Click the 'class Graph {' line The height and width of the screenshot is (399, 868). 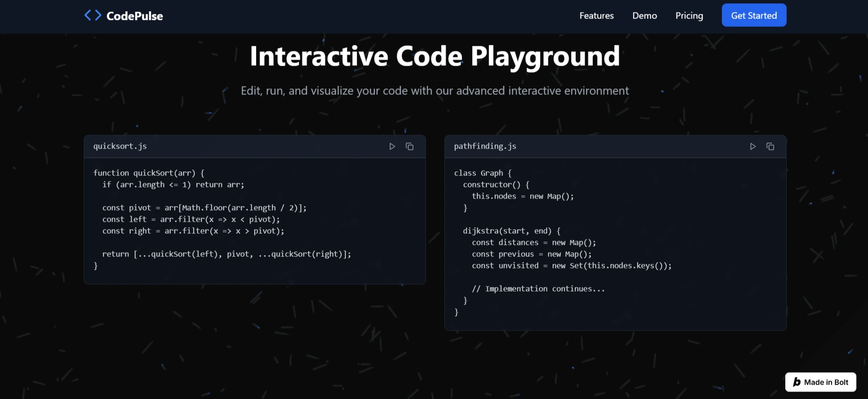tap(483, 173)
